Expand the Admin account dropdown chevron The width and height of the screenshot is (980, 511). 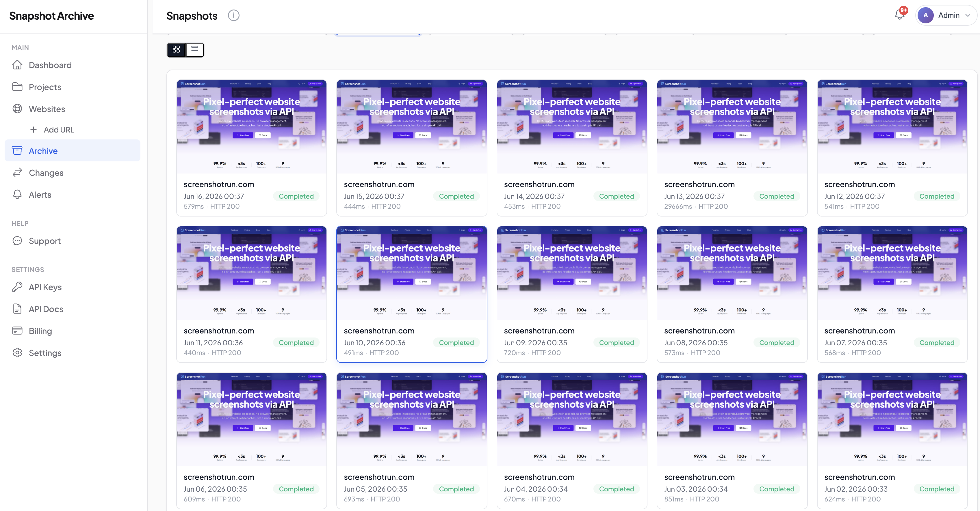pyautogui.click(x=968, y=16)
